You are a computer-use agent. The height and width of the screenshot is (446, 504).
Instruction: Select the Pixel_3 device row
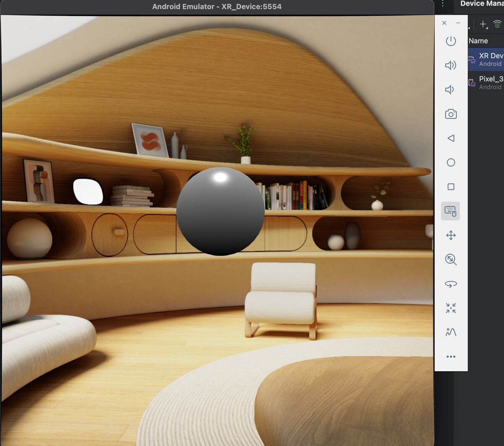(x=486, y=82)
